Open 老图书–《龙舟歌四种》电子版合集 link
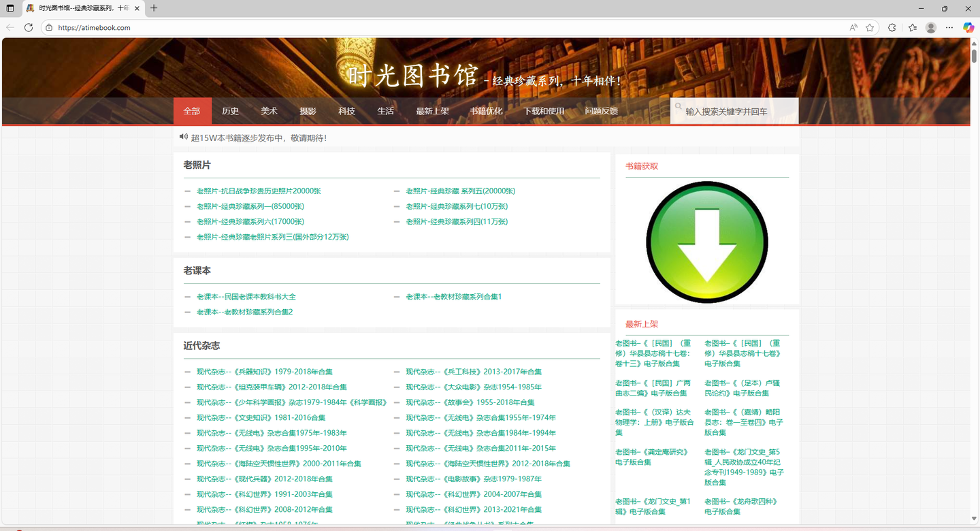 (x=741, y=506)
